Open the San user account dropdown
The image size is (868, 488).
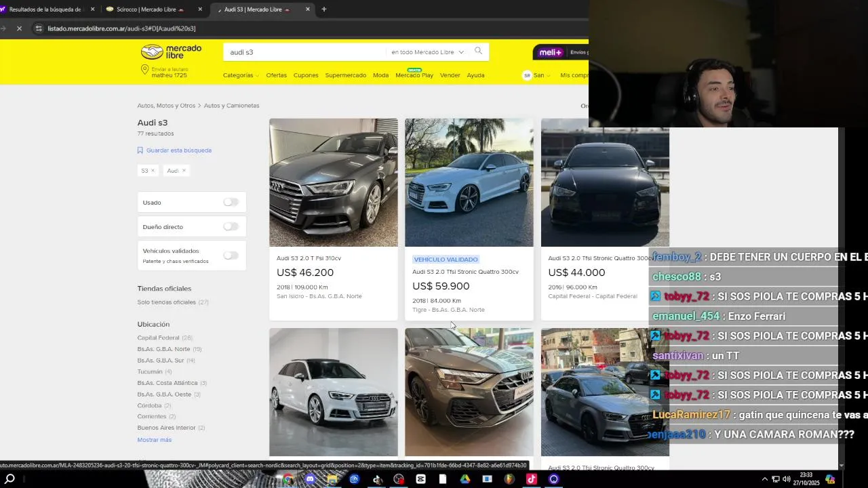click(542, 75)
